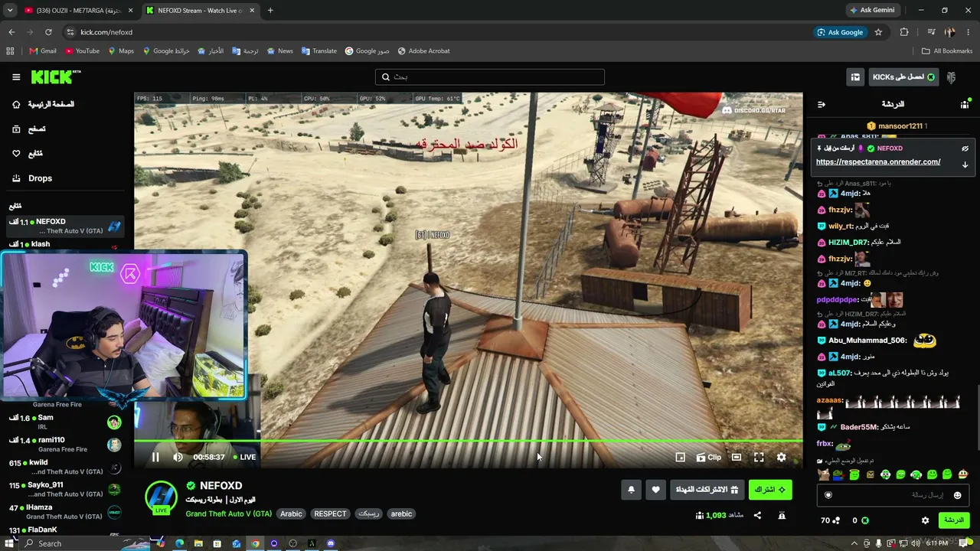Viewport: 980px width, 551px height.
Task: Click the NEFOXD streamer avatar
Action: pos(161,497)
